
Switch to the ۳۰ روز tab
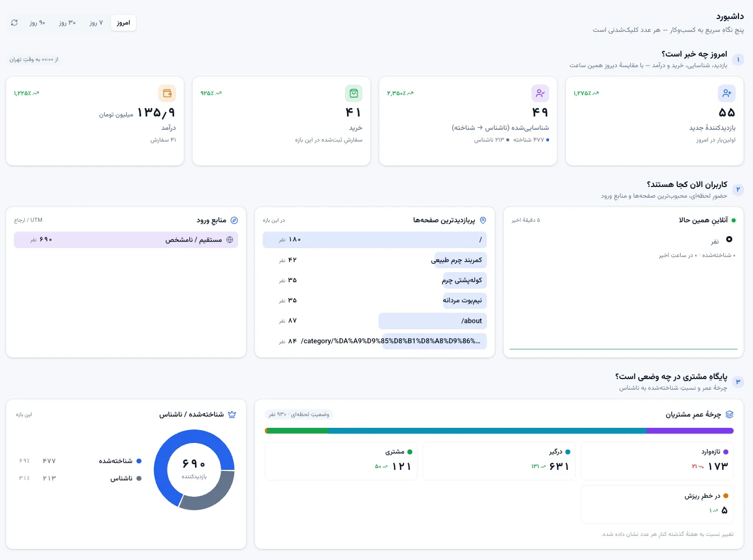pyautogui.click(x=67, y=23)
